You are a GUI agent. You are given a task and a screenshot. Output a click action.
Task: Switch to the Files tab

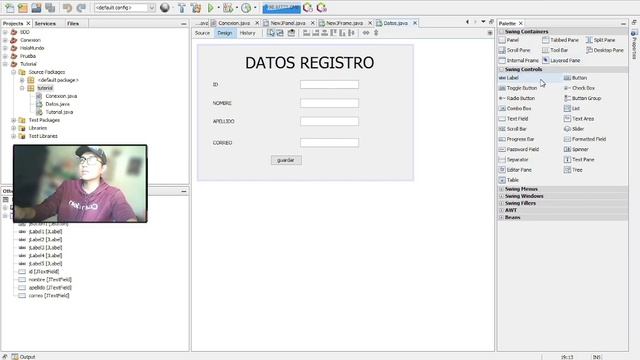[73, 24]
